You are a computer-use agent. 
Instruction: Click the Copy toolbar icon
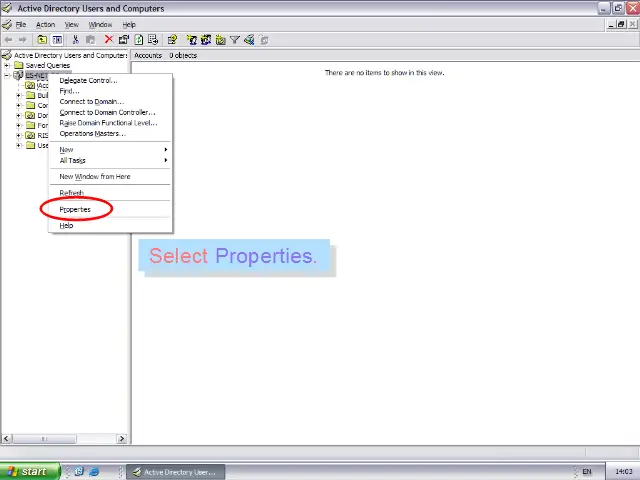90,40
